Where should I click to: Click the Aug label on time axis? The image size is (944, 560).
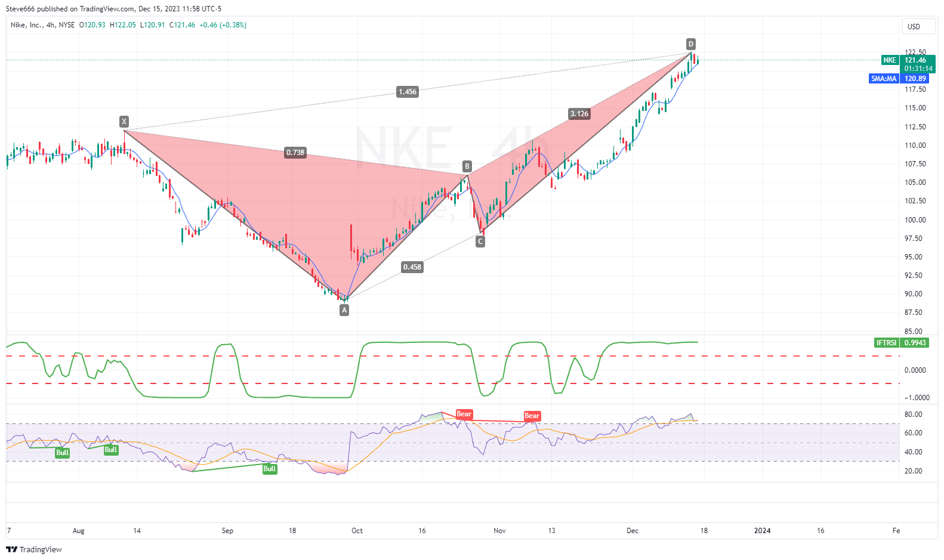(x=78, y=531)
